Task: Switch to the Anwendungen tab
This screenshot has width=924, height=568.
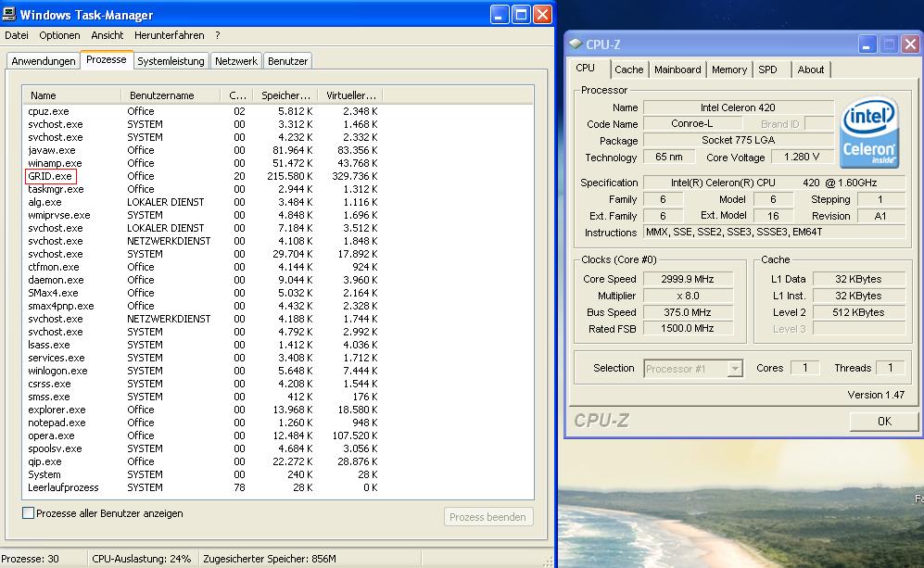Action: pyautogui.click(x=44, y=61)
